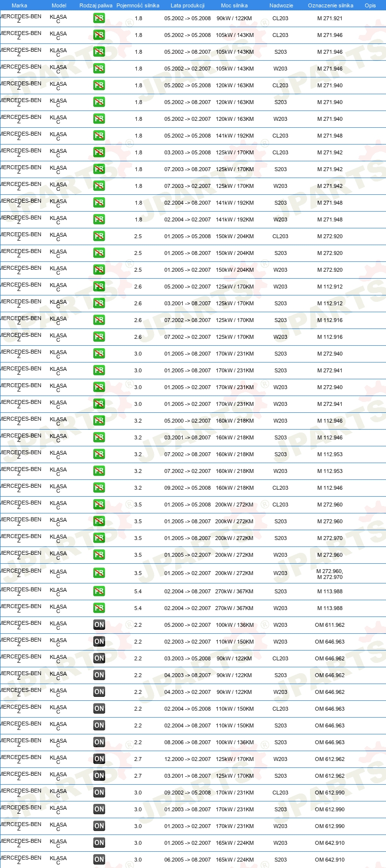Click petrol icon for CL203 M 271.946 row
Screen dimensions: 386x868
point(99,35)
